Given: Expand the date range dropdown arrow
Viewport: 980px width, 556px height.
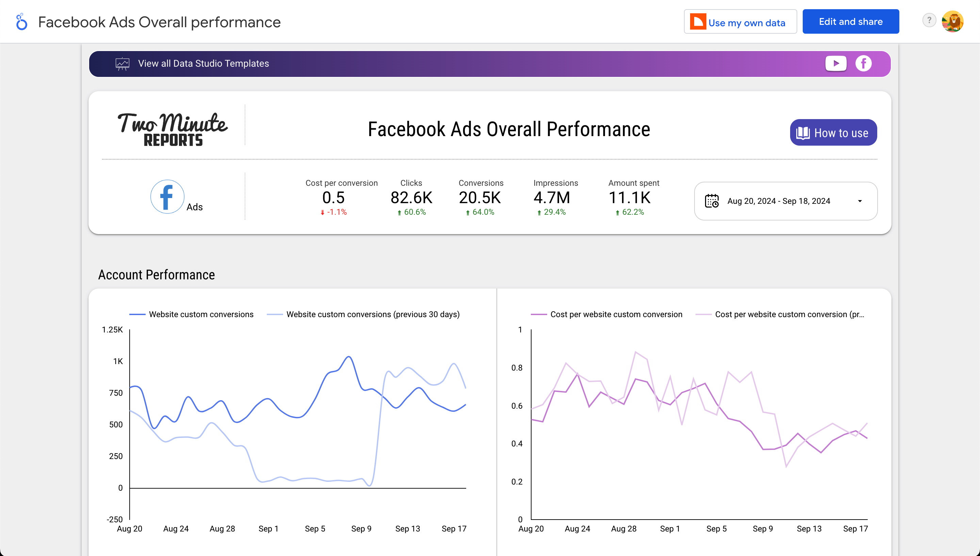Looking at the screenshot, I should point(860,201).
